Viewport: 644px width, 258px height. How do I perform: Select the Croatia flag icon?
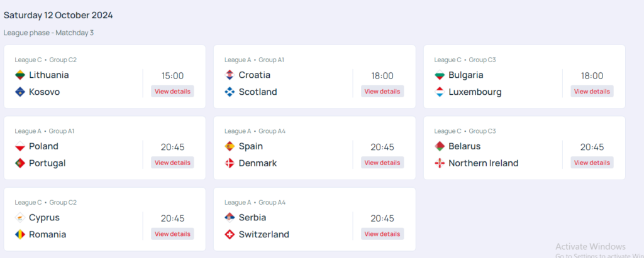230,75
